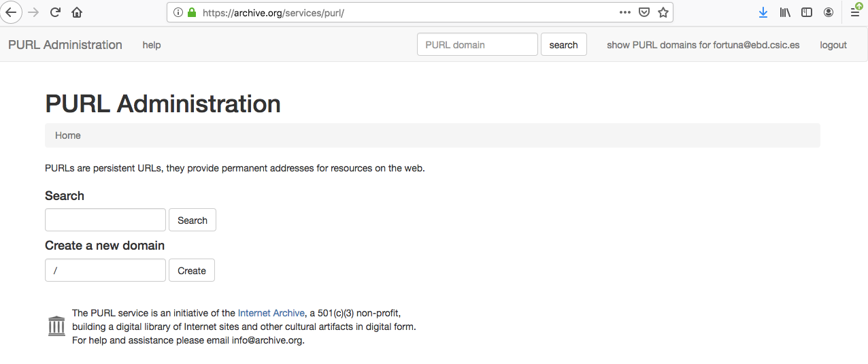Screen dimensions: 868x364
Task: Click the info@archive.org email text
Action: click(267, 340)
